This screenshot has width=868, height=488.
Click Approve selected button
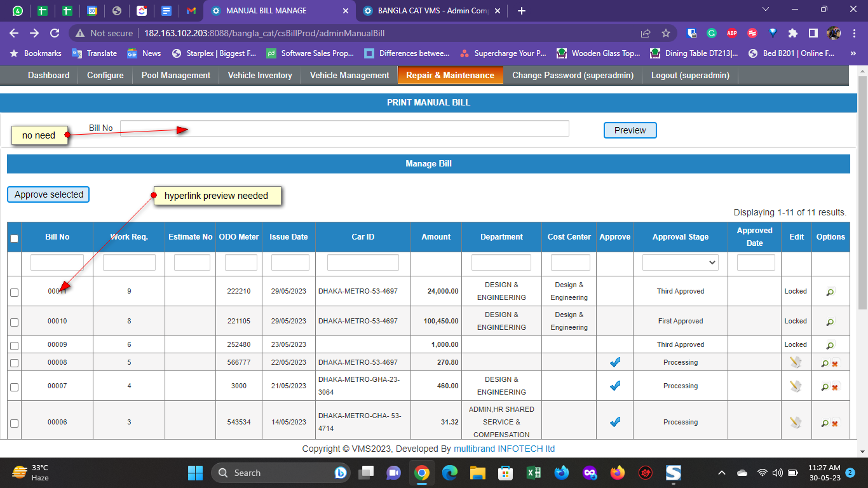(x=48, y=194)
